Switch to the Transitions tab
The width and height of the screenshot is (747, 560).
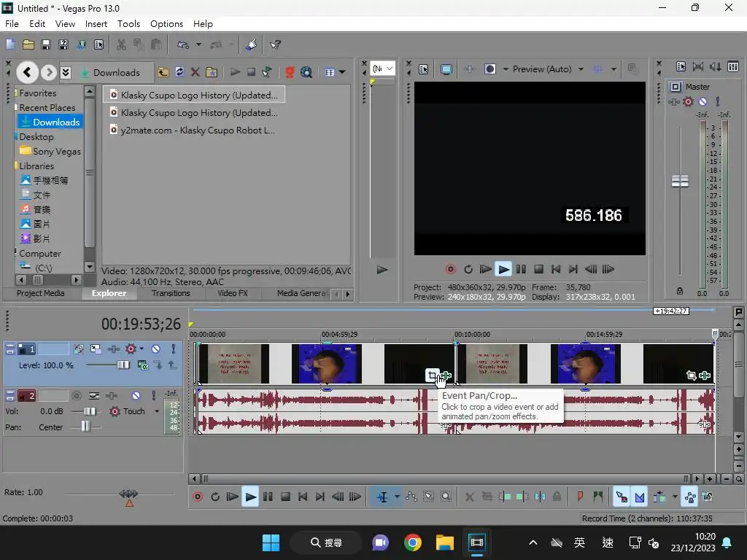(171, 293)
